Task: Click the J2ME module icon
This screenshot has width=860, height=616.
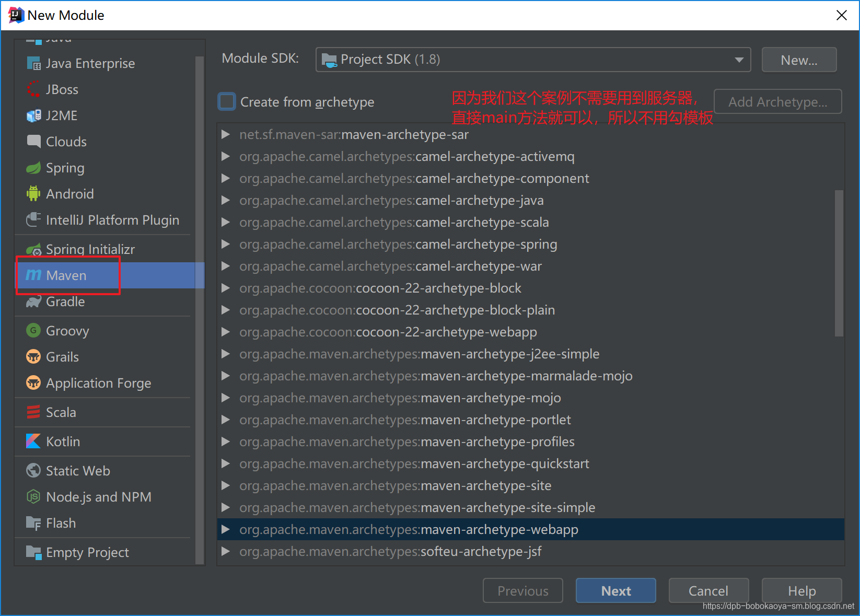Action: [x=33, y=115]
